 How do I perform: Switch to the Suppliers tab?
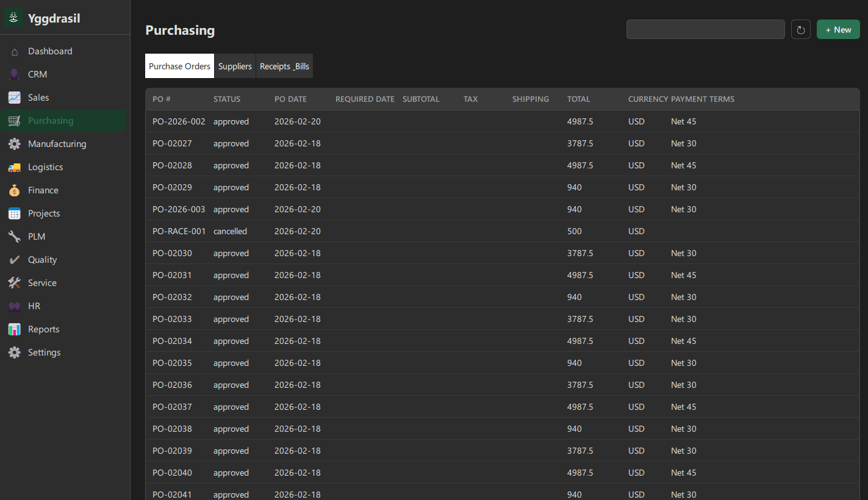pyautogui.click(x=235, y=66)
